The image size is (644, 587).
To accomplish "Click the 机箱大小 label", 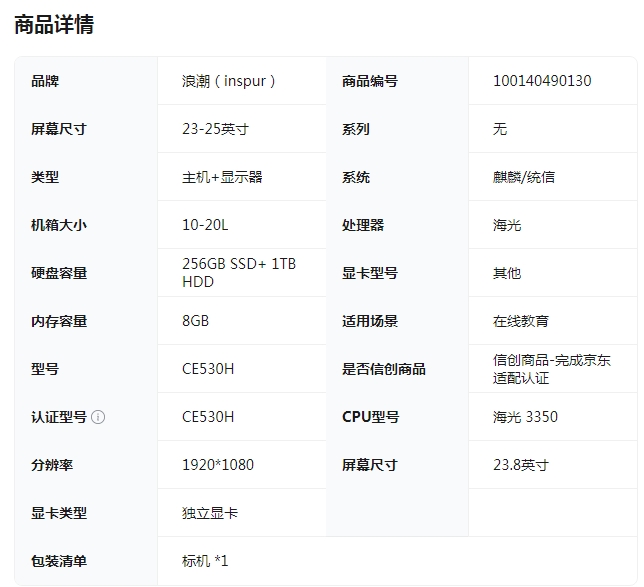I will tap(59, 225).
